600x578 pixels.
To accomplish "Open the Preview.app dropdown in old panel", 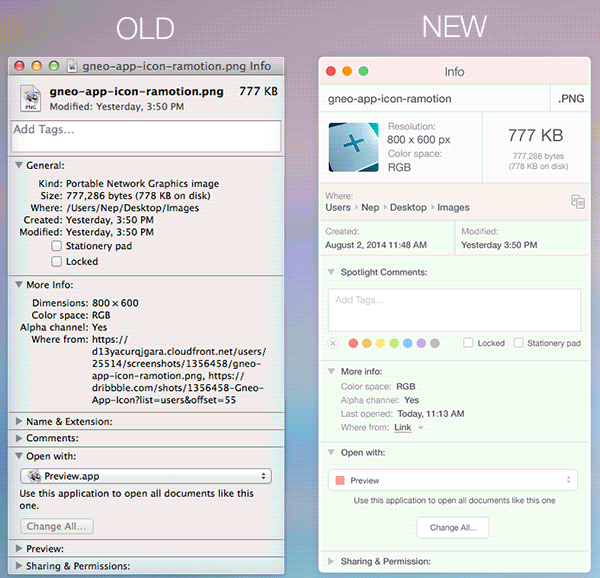I will point(145,476).
